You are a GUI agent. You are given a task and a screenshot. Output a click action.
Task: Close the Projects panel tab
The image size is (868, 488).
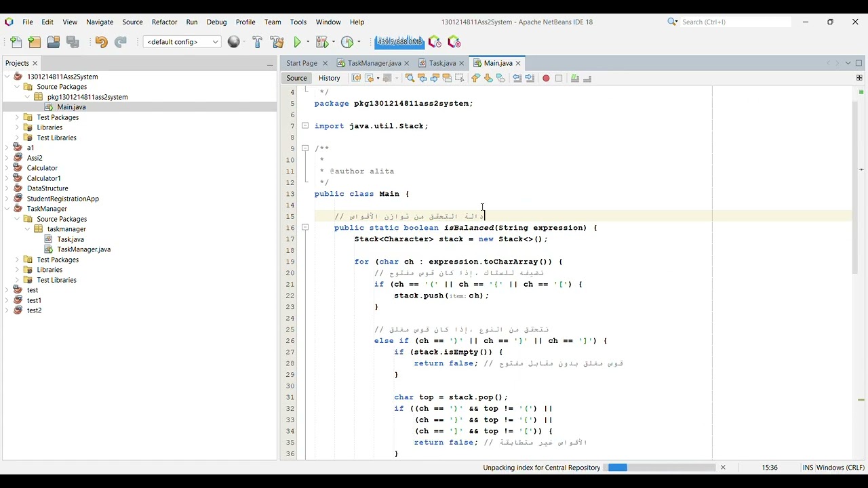[35, 63]
